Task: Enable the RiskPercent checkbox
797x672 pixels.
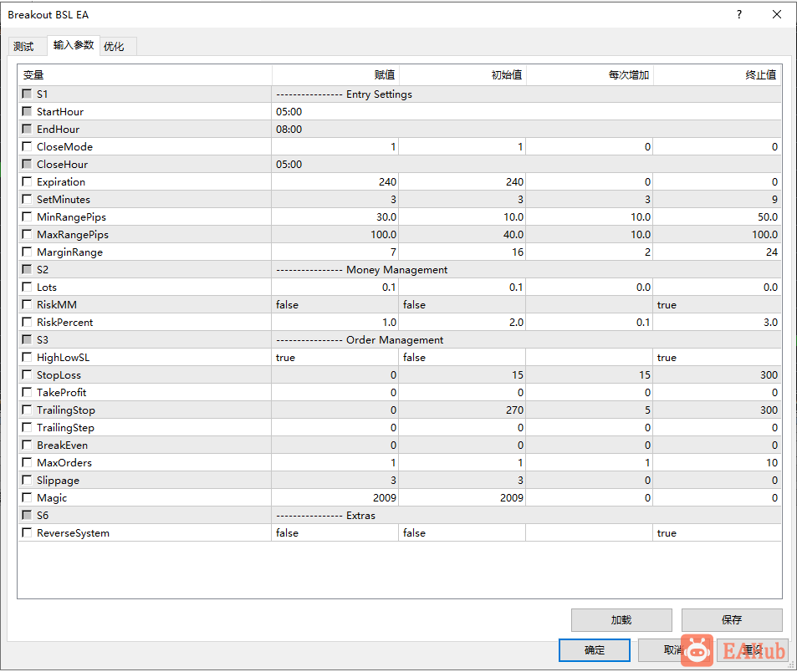Action: [27, 322]
